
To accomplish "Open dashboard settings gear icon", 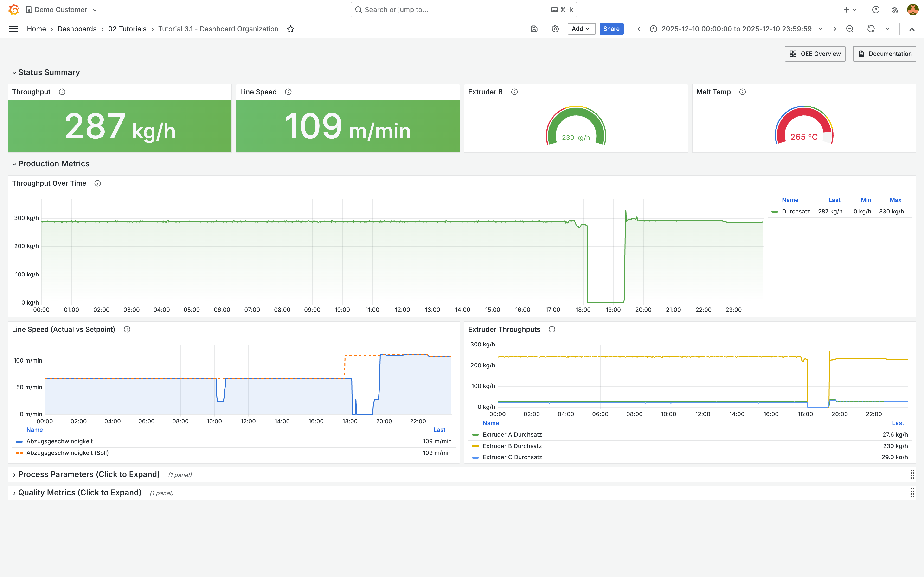I will tap(555, 29).
